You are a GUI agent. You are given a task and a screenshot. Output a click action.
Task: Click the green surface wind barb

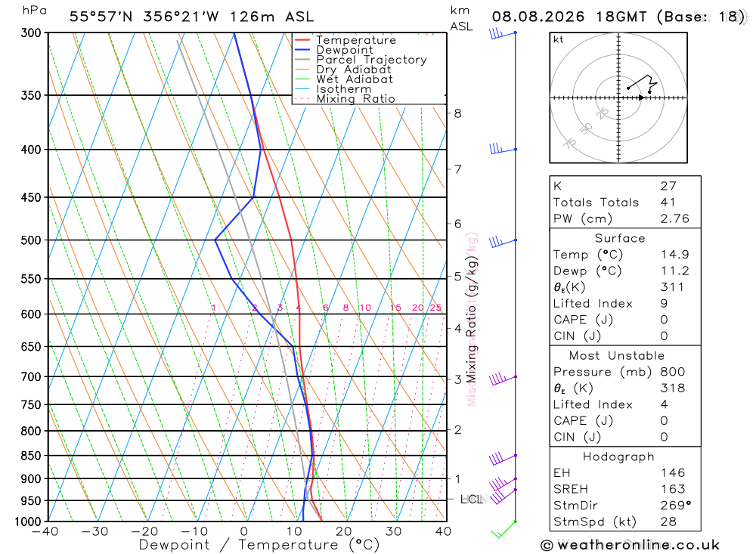pos(503,529)
